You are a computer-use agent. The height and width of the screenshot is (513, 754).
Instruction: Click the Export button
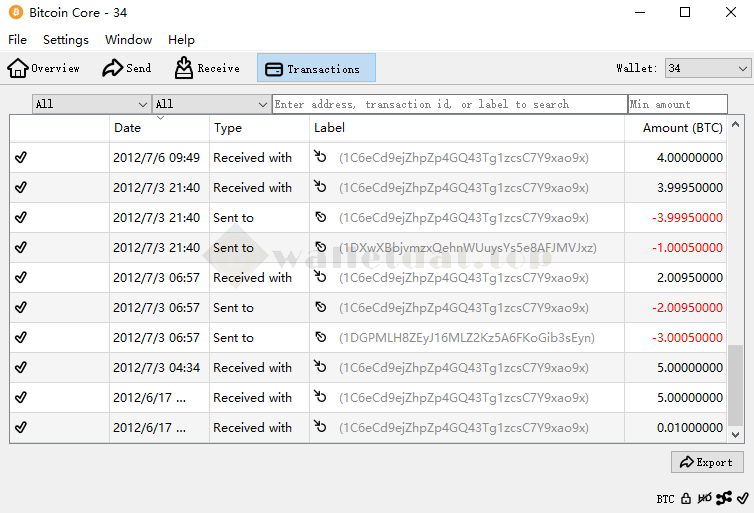click(707, 462)
